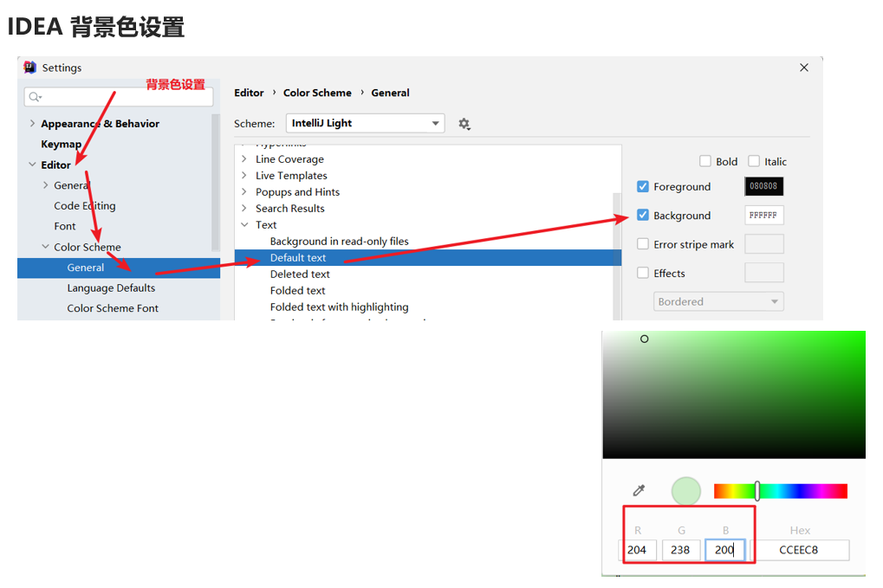Expand the General node under Editor
The width and height of the screenshot is (883, 588).
coord(46,185)
